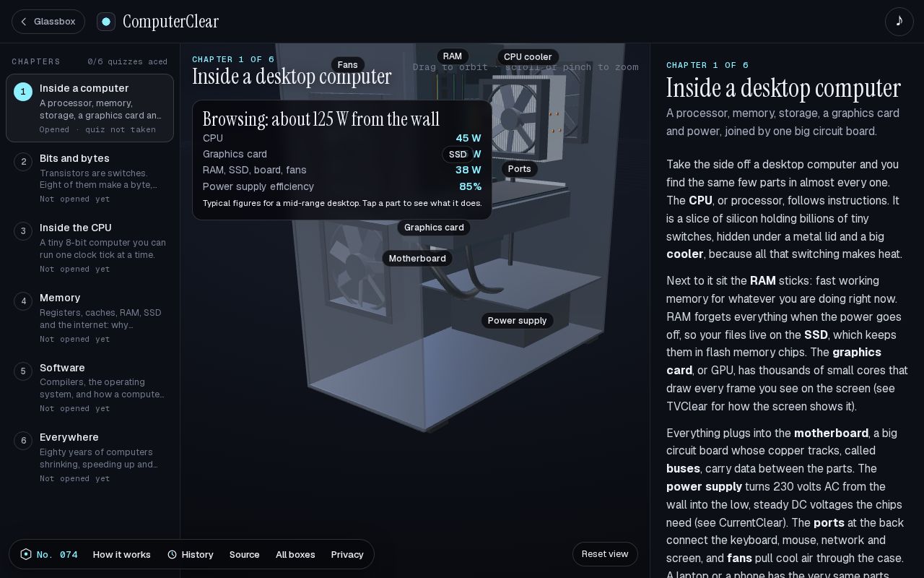Viewport: 924px width, 578px height.
Task: Go back to Glassbox
Action: [48, 22]
